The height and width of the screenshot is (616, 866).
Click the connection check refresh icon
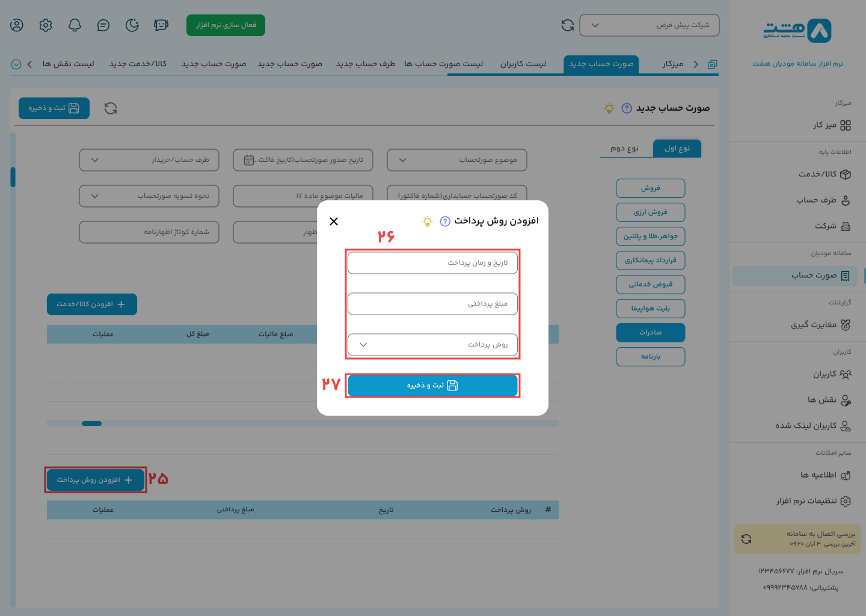coord(746,539)
